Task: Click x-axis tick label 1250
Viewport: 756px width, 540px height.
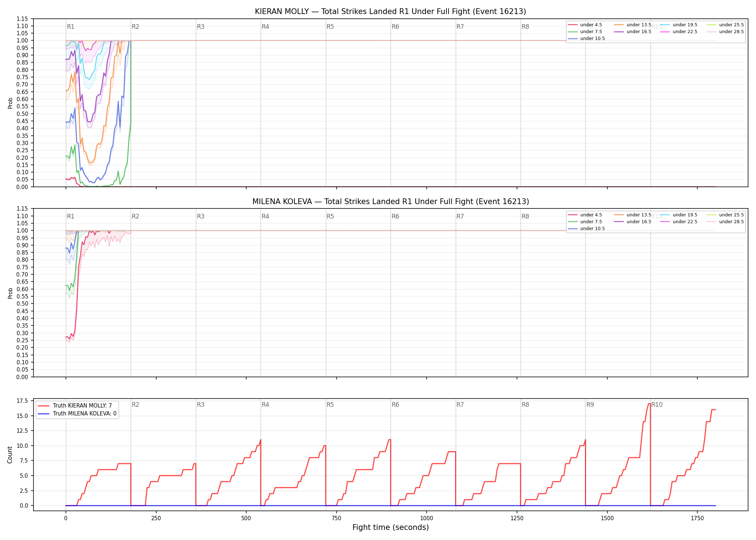Action: [x=517, y=518]
